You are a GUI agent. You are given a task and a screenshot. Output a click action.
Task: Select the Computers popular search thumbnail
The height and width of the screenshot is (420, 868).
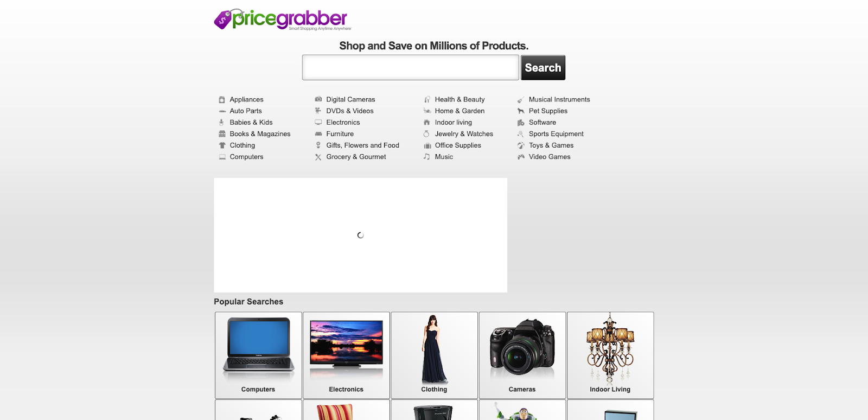pyautogui.click(x=258, y=355)
